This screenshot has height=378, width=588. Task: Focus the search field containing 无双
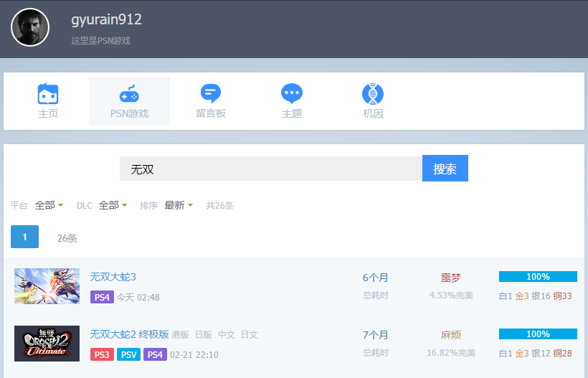271,169
